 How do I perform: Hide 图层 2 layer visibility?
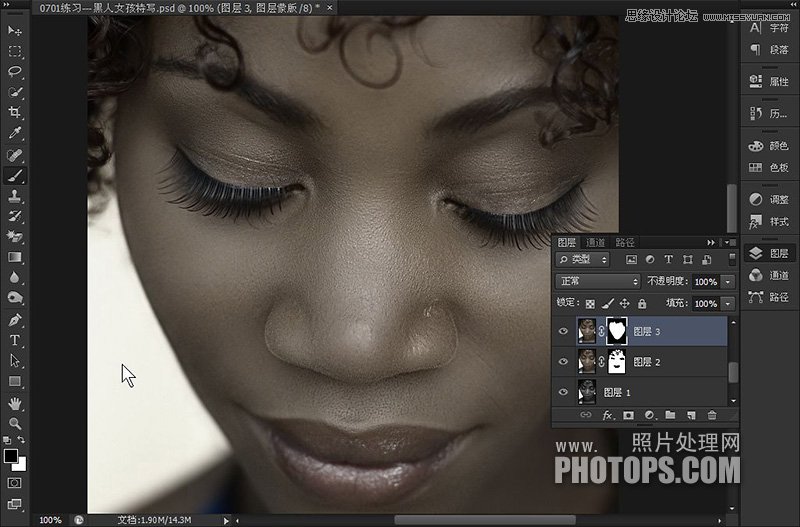563,362
